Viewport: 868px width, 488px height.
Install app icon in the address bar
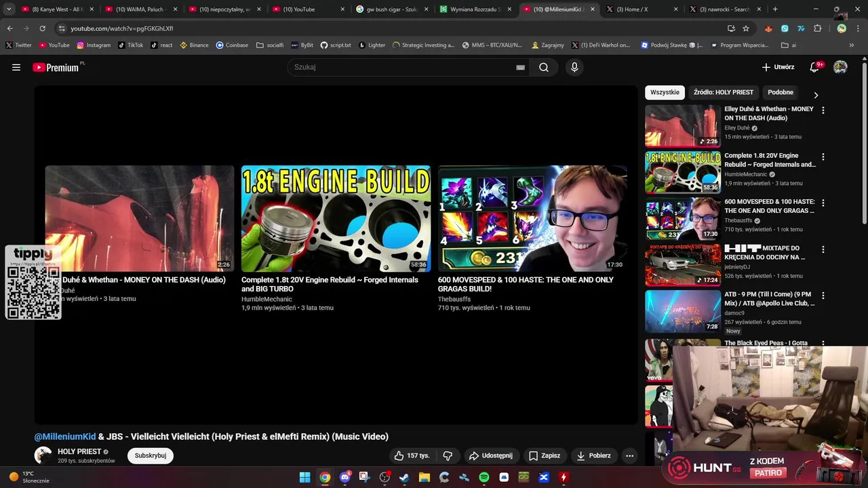(x=731, y=28)
